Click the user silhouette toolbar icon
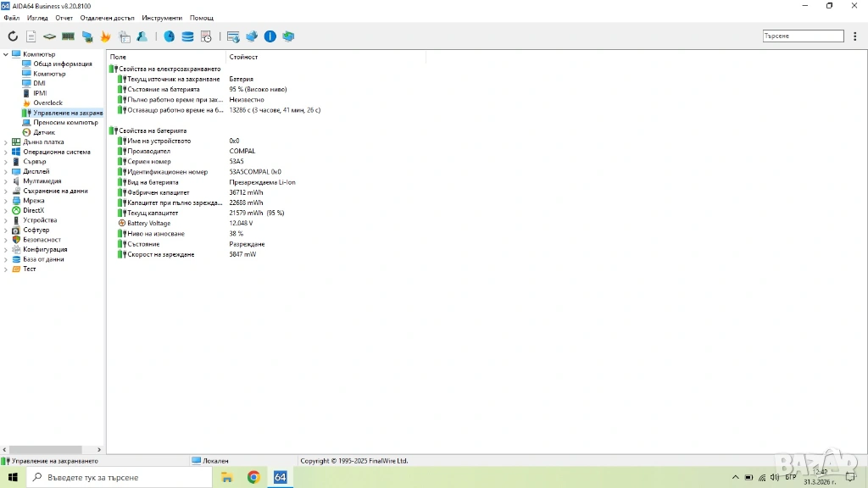868x488 pixels. 142,36
